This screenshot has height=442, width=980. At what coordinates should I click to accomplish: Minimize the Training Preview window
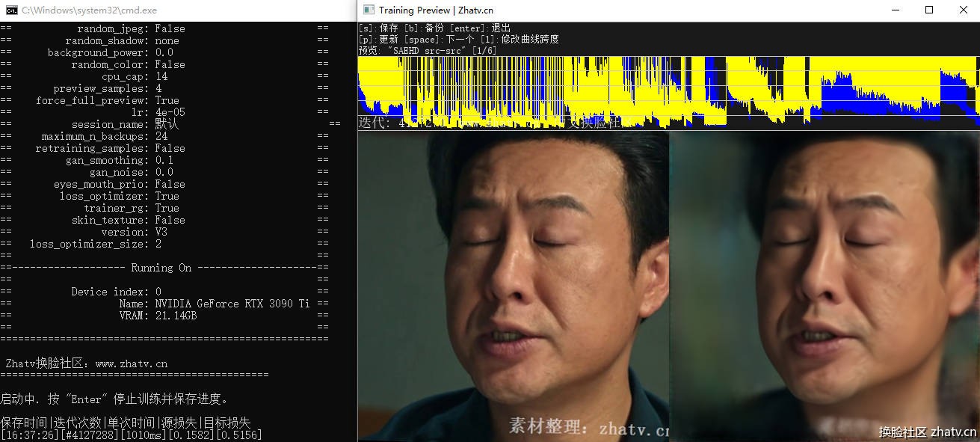click(895, 10)
